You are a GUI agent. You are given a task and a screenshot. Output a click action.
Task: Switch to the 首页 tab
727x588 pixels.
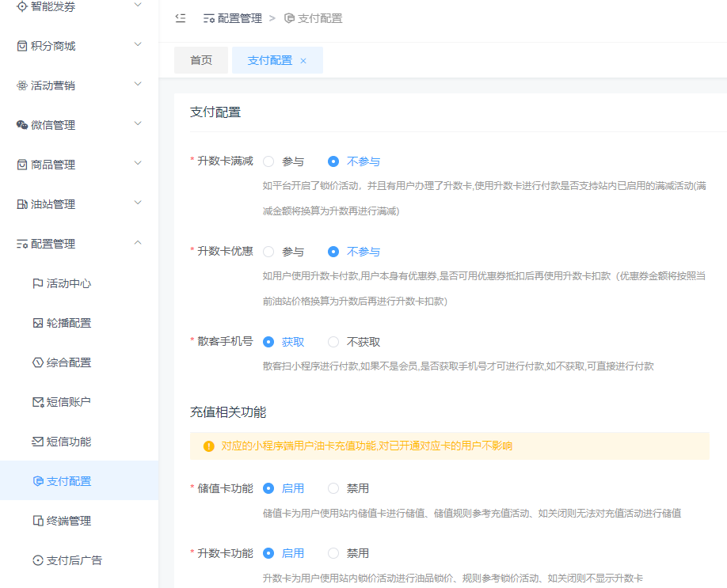[x=201, y=60]
